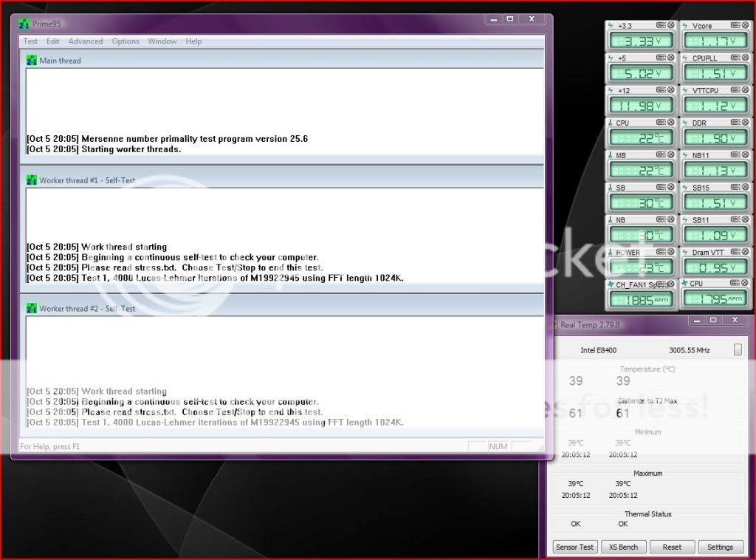Select the 'Intel E8400' text in Real Temp
The width and height of the screenshot is (756, 560).
598,350
